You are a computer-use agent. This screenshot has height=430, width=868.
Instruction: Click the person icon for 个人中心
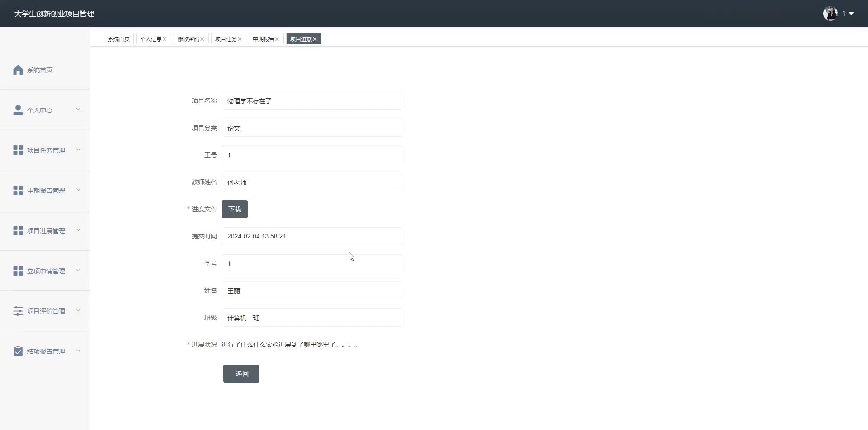(18, 110)
